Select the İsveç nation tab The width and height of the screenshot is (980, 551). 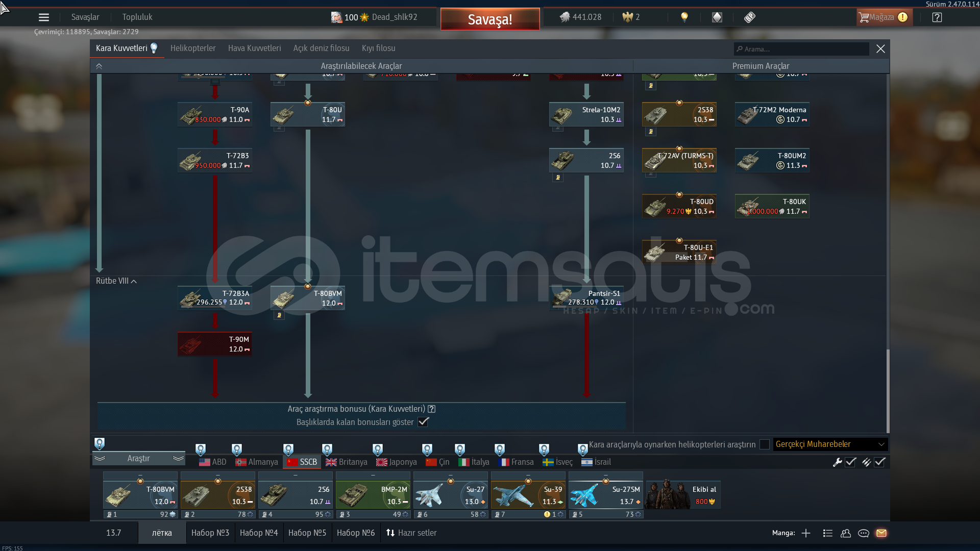(x=558, y=462)
